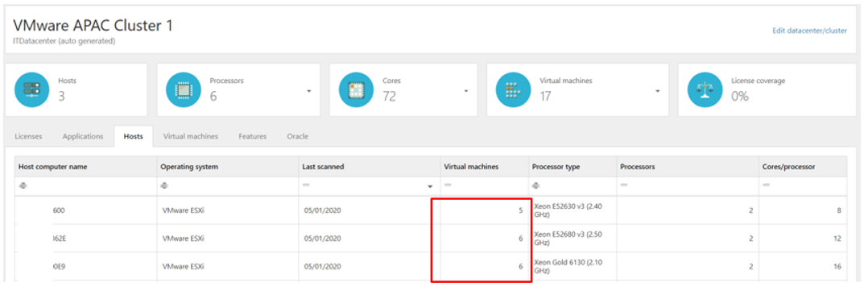Click equals filter icon under Cores/processor
This screenshot has width=868, height=295.
tap(767, 185)
